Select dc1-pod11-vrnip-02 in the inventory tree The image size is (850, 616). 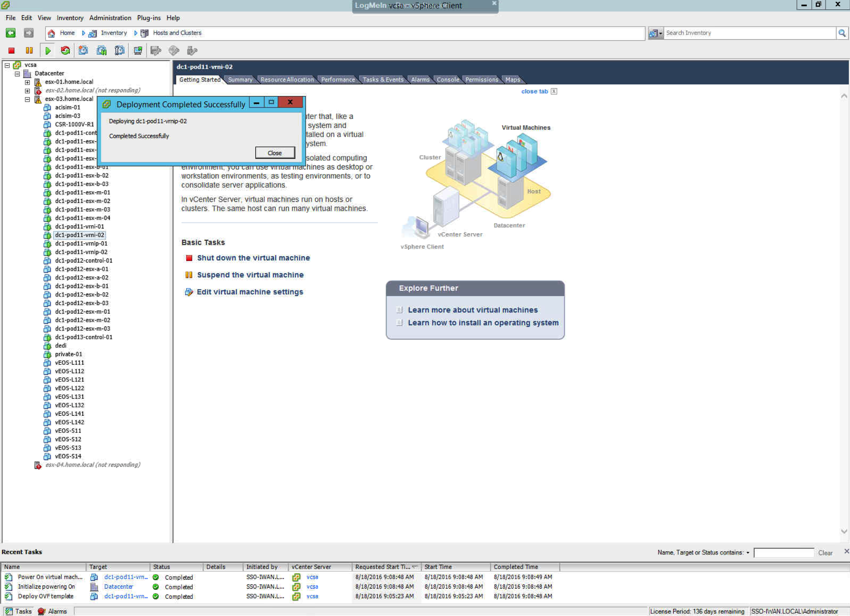81,252
